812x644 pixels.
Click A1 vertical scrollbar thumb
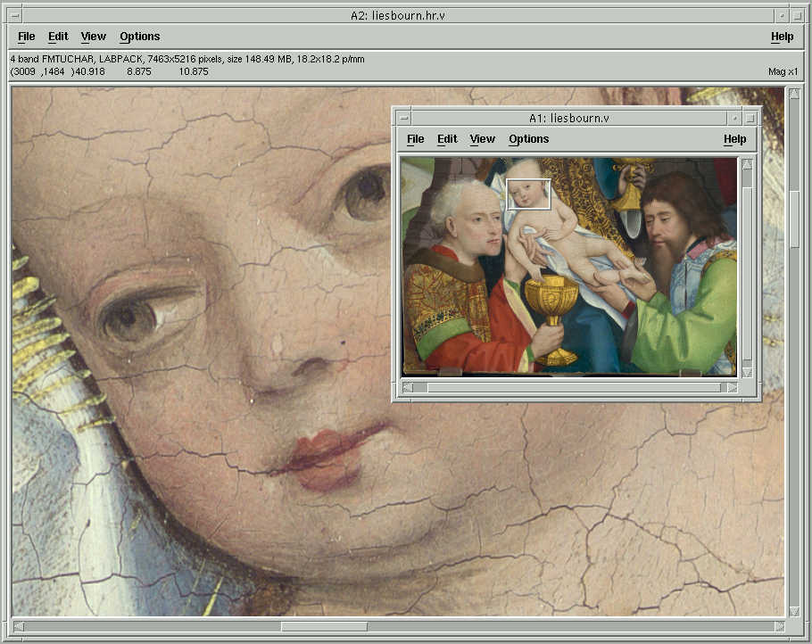(x=747, y=271)
